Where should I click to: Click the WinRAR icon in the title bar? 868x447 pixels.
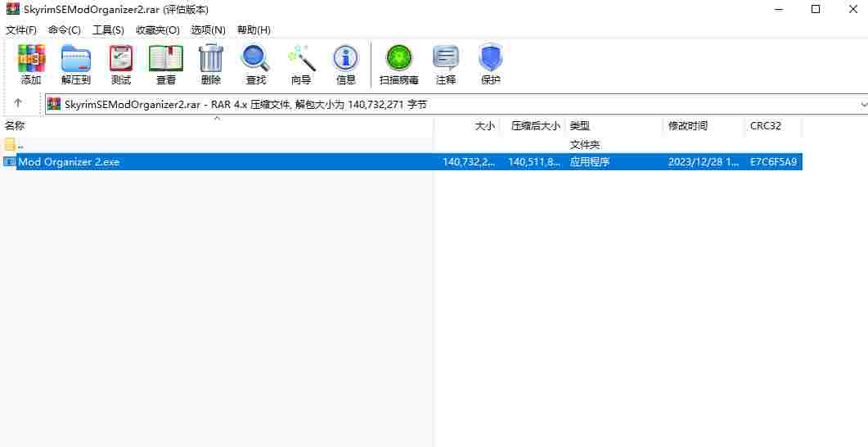point(13,10)
